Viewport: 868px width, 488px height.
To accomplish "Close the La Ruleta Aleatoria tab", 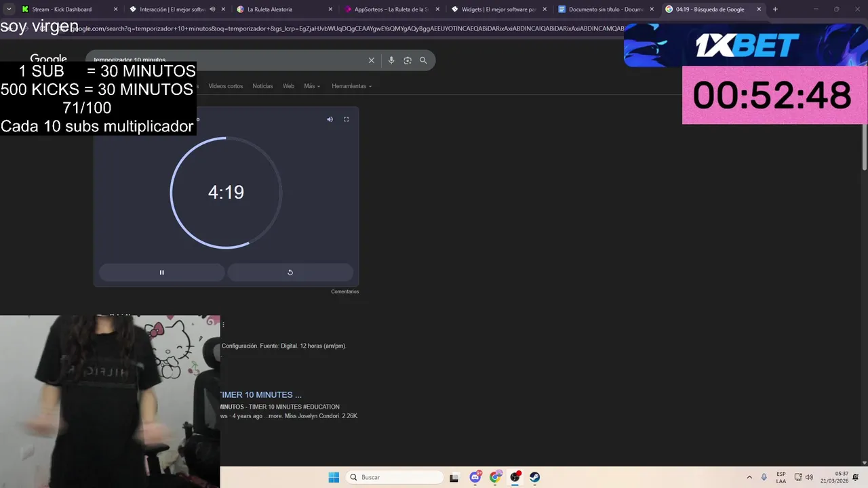I will click(330, 9).
